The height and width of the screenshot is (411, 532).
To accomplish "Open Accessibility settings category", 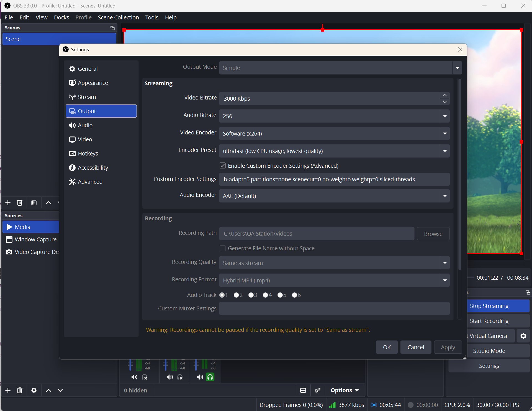I will (101, 167).
